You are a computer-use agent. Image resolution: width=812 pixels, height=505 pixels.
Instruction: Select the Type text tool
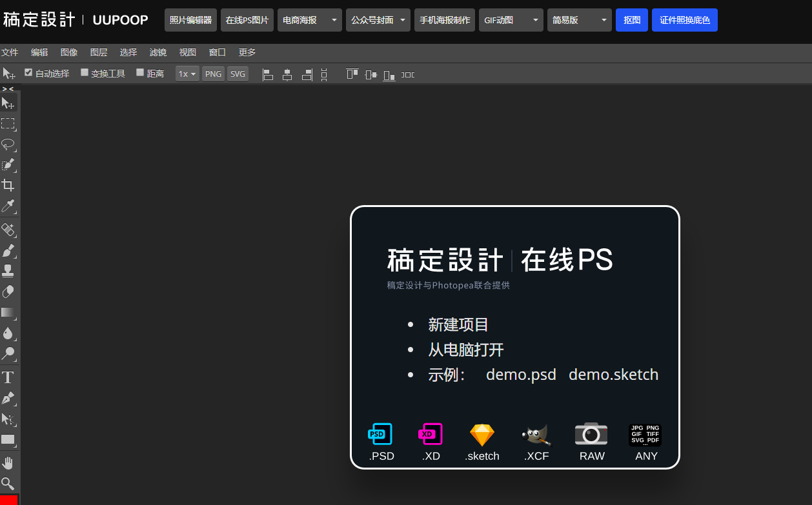[x=8, y=377]
